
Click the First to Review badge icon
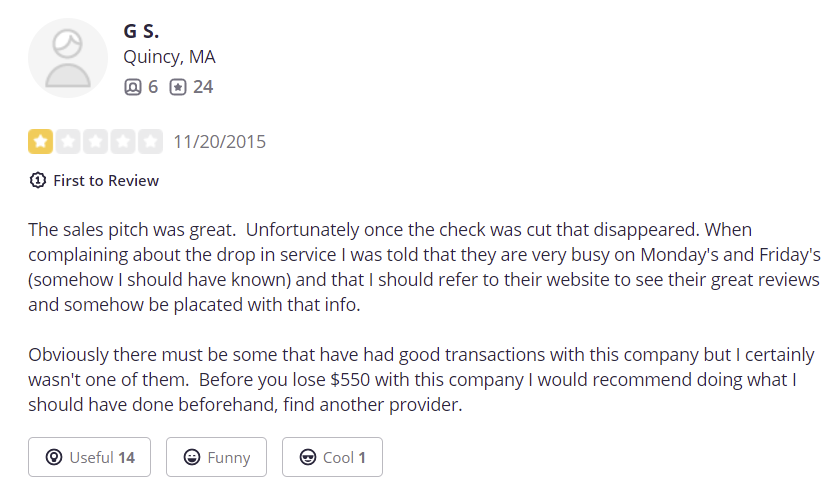pos(38,181)
